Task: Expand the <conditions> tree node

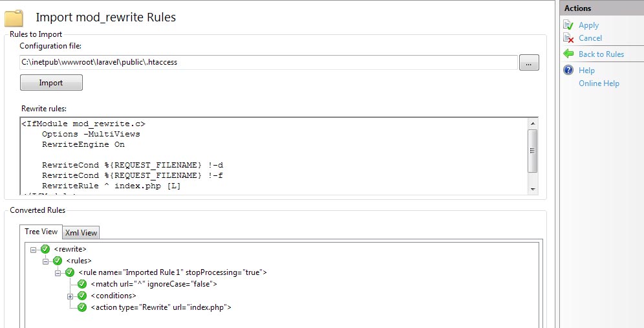Action: point(70,296)
